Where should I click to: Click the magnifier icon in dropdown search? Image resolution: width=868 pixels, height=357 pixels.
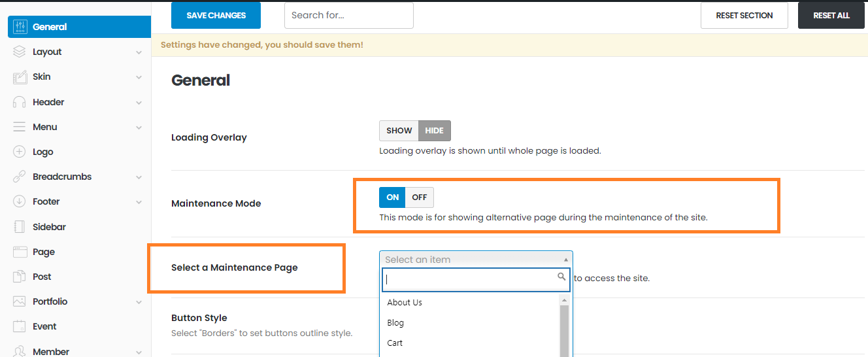561,277
